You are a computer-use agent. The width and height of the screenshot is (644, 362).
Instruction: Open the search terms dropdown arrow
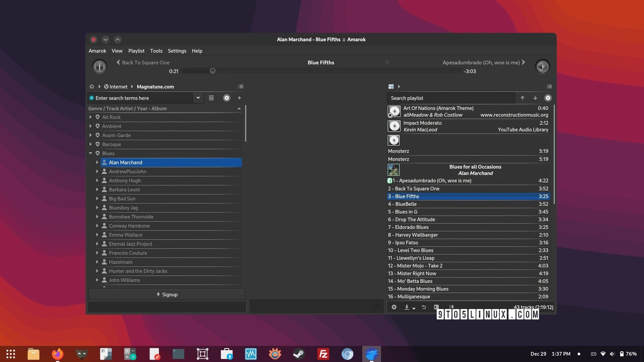pos(198,98)
